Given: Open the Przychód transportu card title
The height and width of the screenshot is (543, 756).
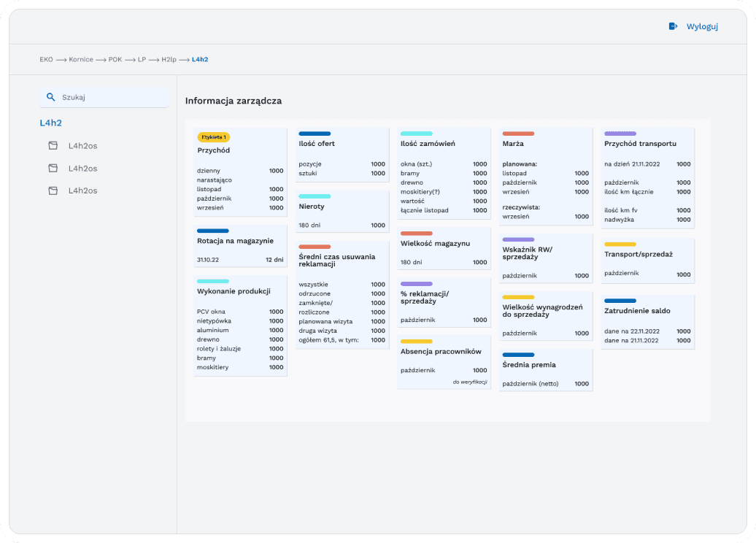Looking at the screenshot, I should pos(640,144).
